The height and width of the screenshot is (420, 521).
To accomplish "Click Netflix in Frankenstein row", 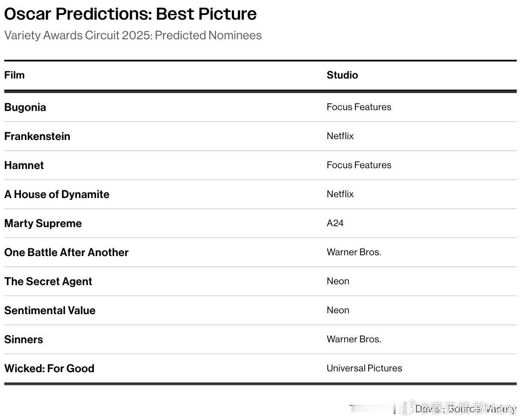I will point(340,136).
